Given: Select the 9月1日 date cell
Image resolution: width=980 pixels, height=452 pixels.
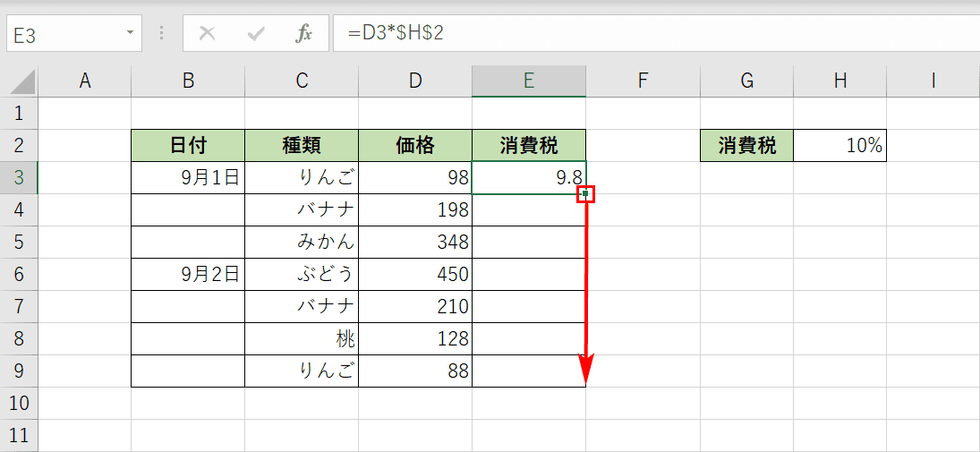Looking at the screenshot, I should coord(188,178).
